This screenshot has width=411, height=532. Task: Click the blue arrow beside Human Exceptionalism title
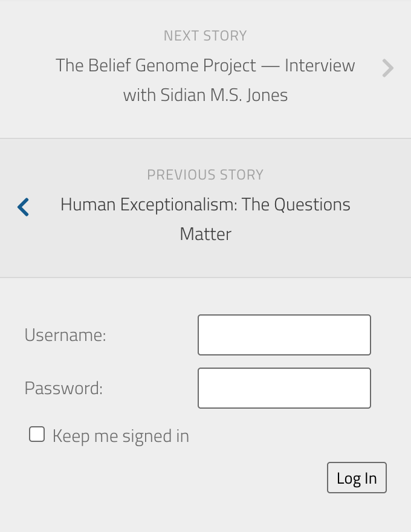click(23, 206)
